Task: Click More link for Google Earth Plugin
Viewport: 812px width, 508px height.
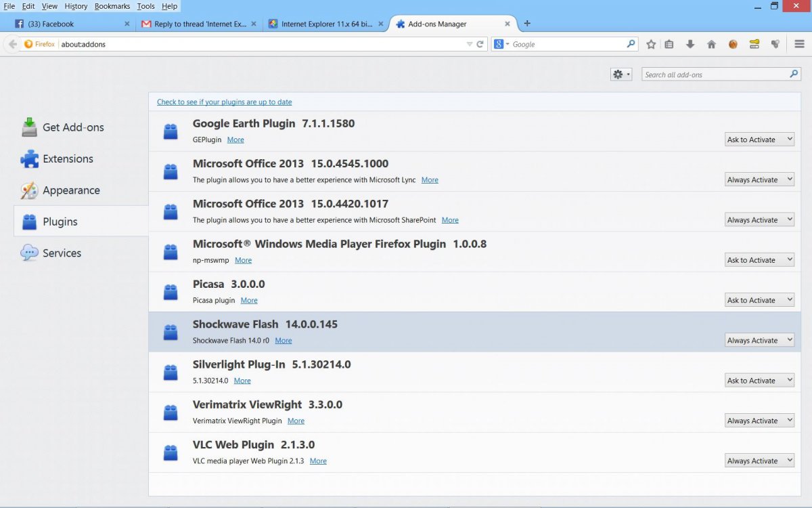Action: 235,140
